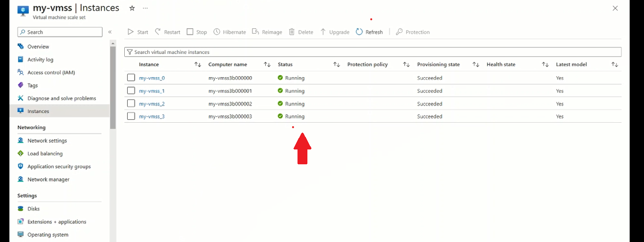
Task: Click the Start toolbar button
Action: (x=138, y=32)
